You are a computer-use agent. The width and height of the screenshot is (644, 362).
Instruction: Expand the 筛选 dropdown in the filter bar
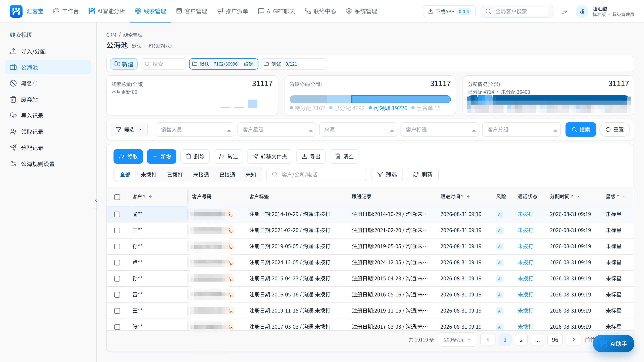(x=129, y=129)
